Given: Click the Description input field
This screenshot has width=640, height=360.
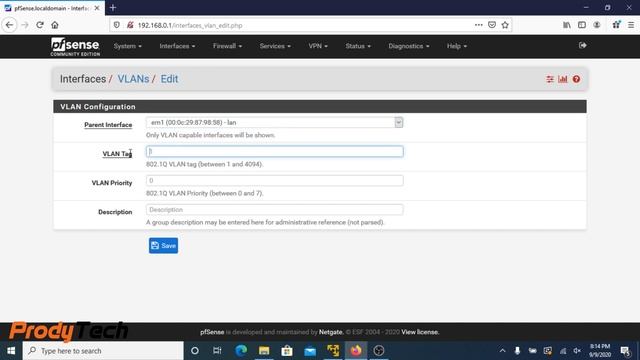Looking at the screenshot, I should tap(275, 209).
